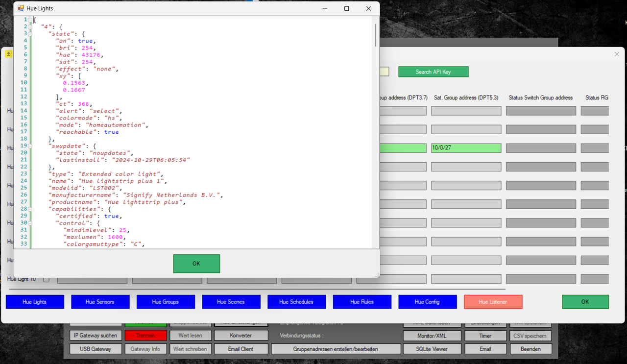The height and width of the screenshot is (364, 627).
Task: Open the blue Hue Lights button
Action: click(x=35, y=302)
